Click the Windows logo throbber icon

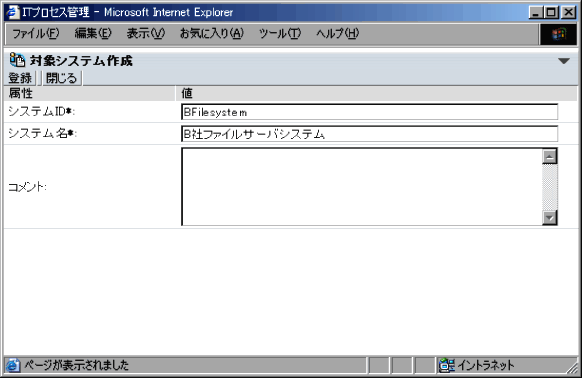tap(558, 34)
